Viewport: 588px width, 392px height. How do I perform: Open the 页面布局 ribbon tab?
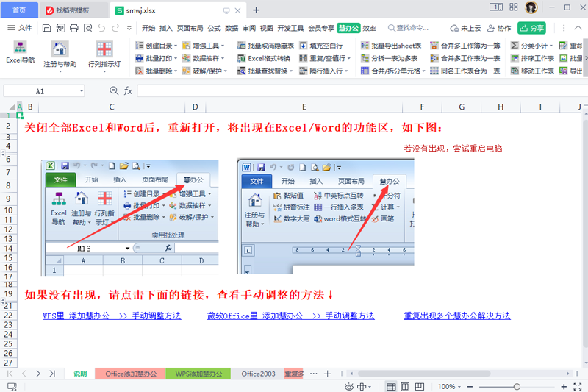191,28
